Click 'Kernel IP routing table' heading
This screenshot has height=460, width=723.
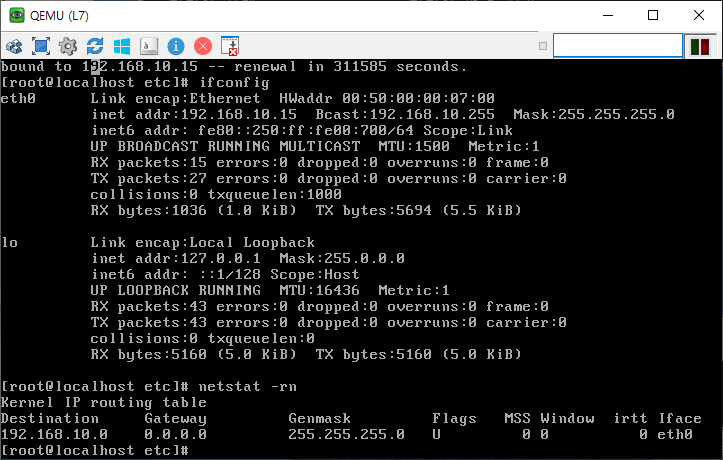click(x=103, y=402)
